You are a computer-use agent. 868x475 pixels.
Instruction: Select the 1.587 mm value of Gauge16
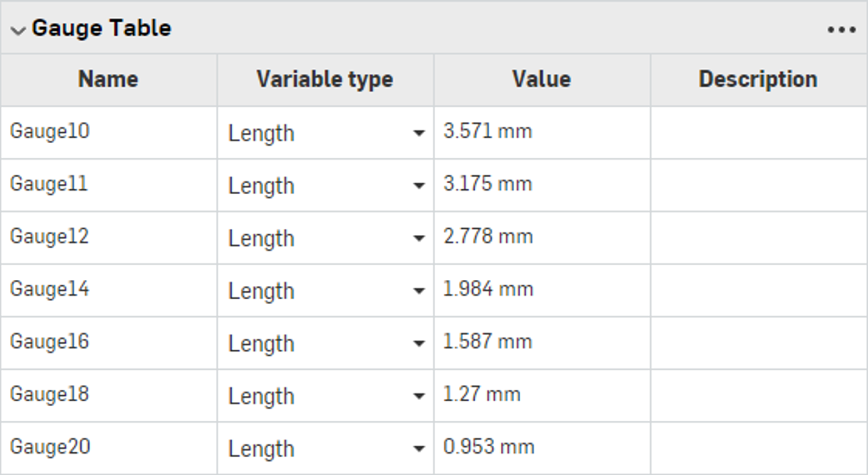point(487,343)
